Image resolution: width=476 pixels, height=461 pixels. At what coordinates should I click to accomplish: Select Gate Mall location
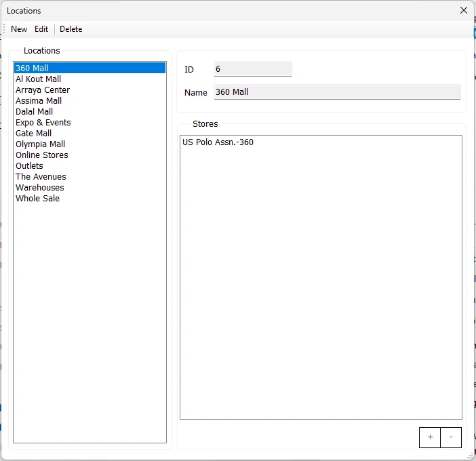(x=90, y=134)
